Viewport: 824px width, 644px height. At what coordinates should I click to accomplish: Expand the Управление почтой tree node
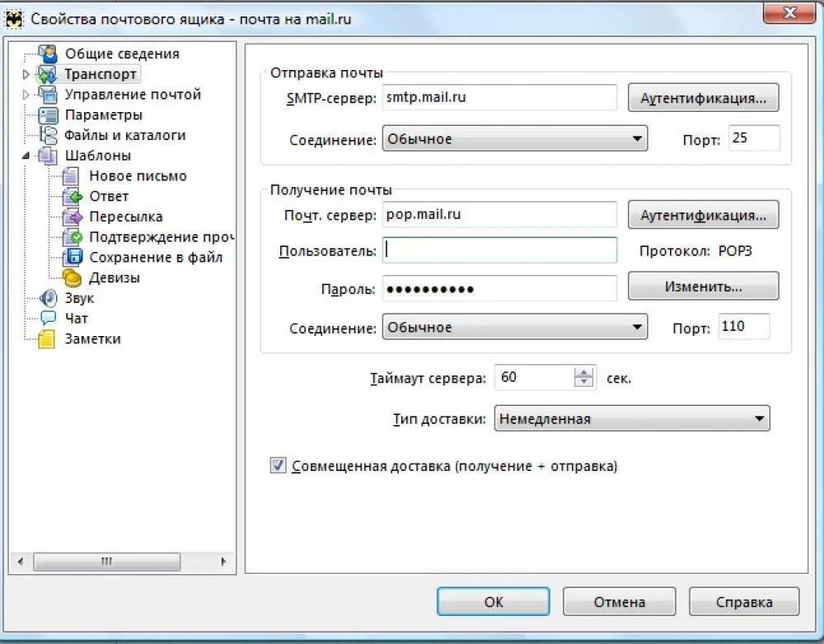(x=26, y=95)
